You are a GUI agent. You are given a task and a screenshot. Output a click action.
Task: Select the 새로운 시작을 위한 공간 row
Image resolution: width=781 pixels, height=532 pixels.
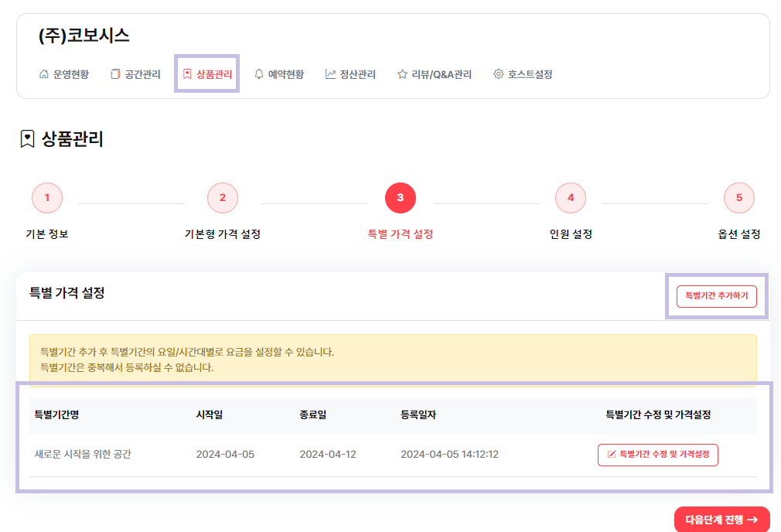tap(84, 455)
